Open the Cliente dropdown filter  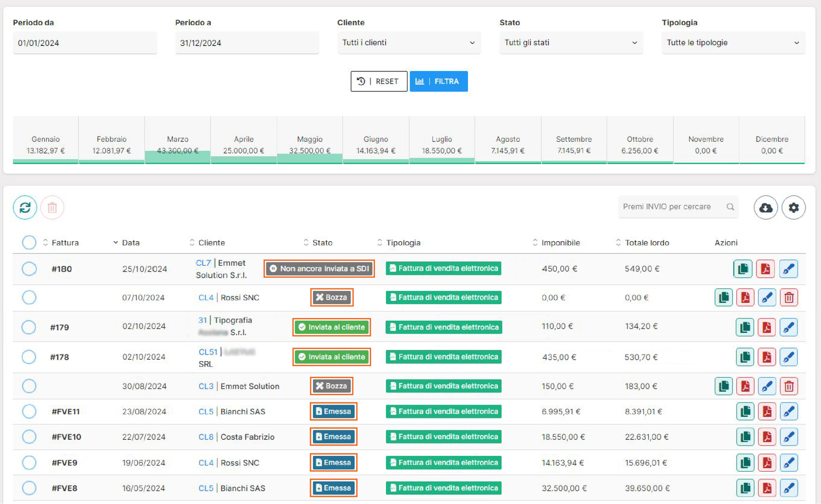[x=408, y=43]
